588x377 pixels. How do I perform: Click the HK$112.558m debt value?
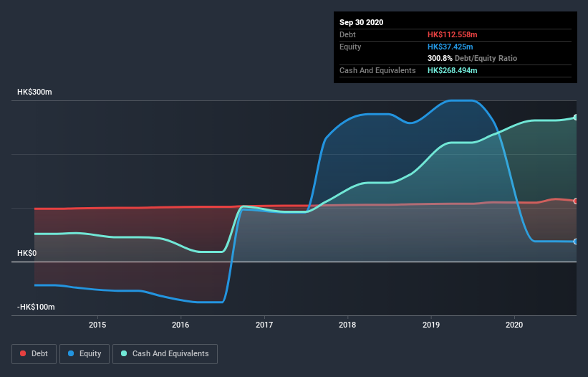point(452,34)
